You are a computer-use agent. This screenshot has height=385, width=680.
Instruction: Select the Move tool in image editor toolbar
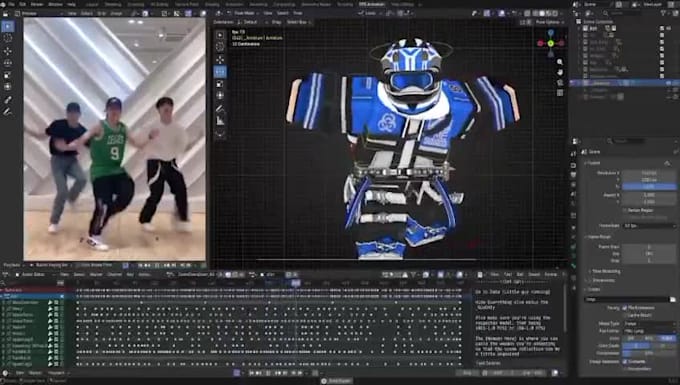coord(8,51)
